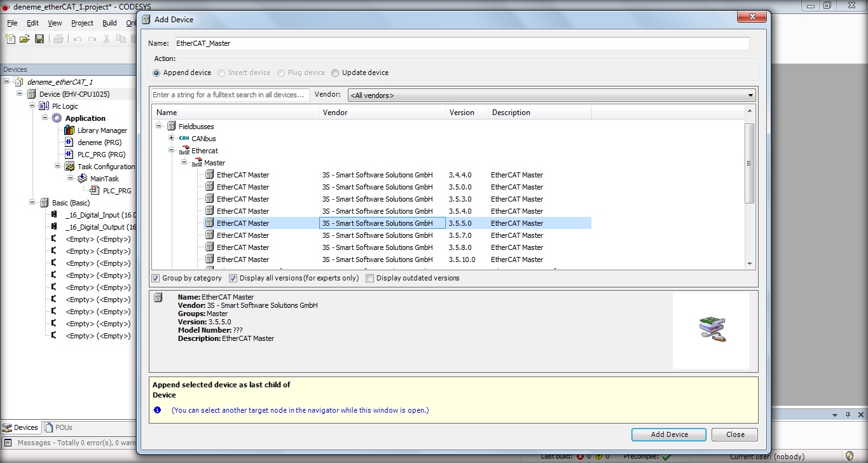Click the Device (EHV-CPU1025) icon
Image resolution: width=868 pixels, height=463 pixels.
[x=31, y=94]
